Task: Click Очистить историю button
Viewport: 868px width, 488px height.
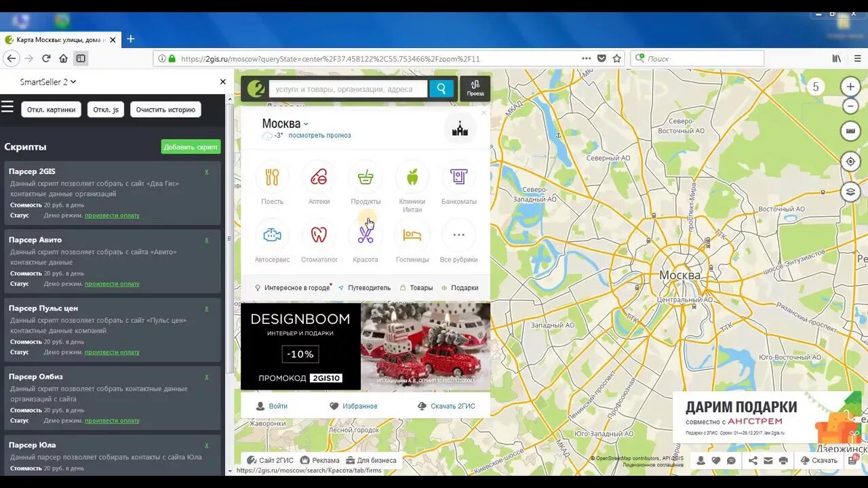Action: [x=165, y=109]
